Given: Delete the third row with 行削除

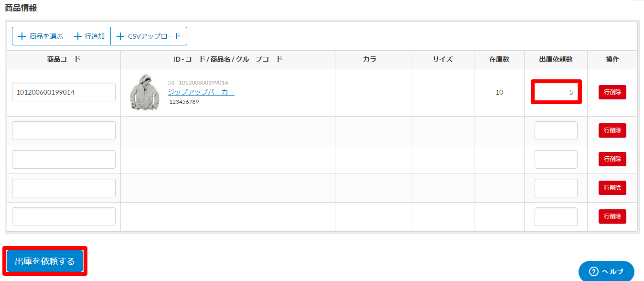Looking at the screenshot, I should tap(612, 159).
